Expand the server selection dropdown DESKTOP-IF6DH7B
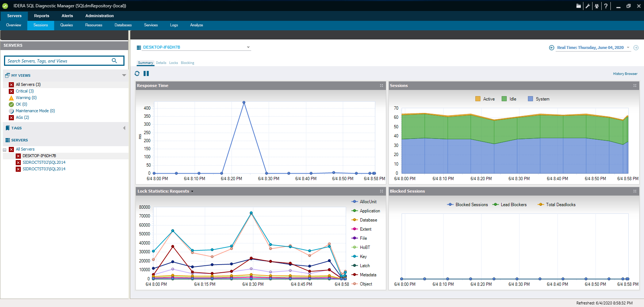This screenshot has height=307, width=644. pyautogui.click(x=248, y=47)
